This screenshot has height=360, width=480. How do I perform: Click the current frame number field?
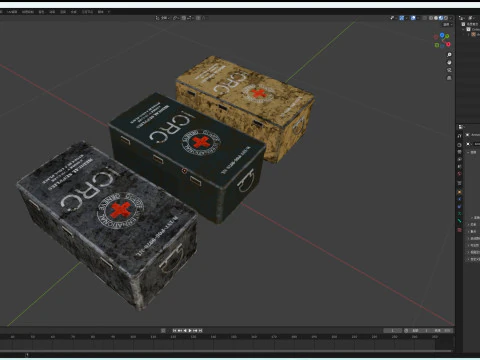click(x=392, y=331)
